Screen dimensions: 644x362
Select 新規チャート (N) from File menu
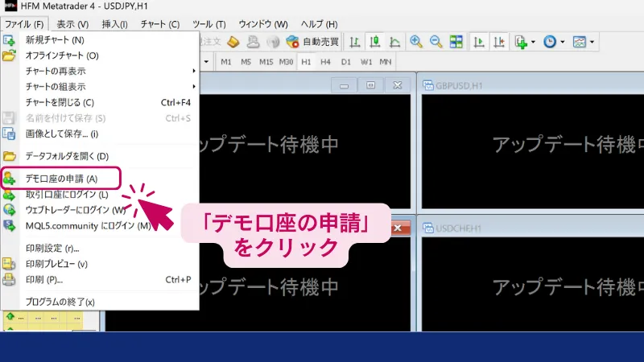coord(99,39)
